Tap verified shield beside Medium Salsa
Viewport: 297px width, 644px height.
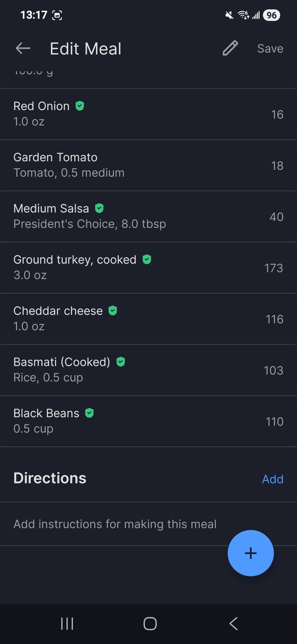pos(99,208)
